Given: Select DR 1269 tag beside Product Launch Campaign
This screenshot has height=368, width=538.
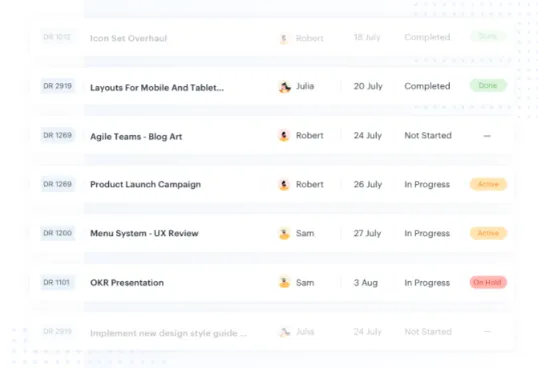Looking at the screenshot, I should pyautogui.click(x=58, y=184).
